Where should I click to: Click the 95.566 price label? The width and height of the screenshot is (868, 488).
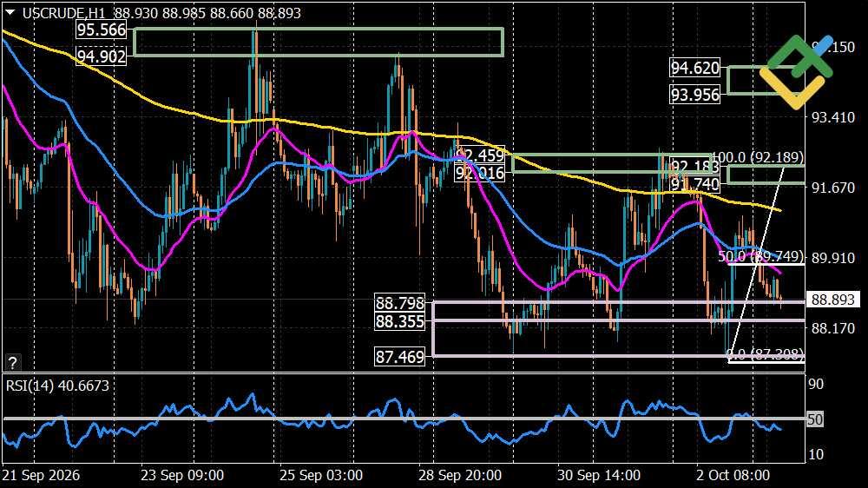click(x=102, y=30)
